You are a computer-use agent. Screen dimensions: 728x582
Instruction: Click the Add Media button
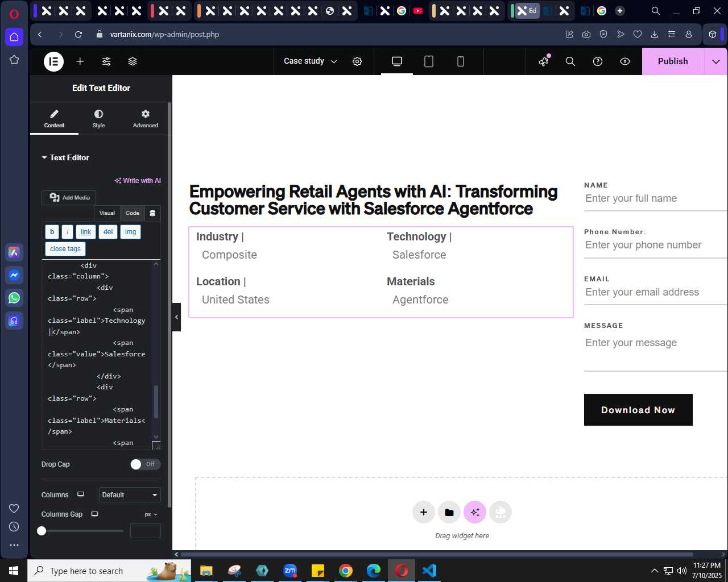(69, 197)
